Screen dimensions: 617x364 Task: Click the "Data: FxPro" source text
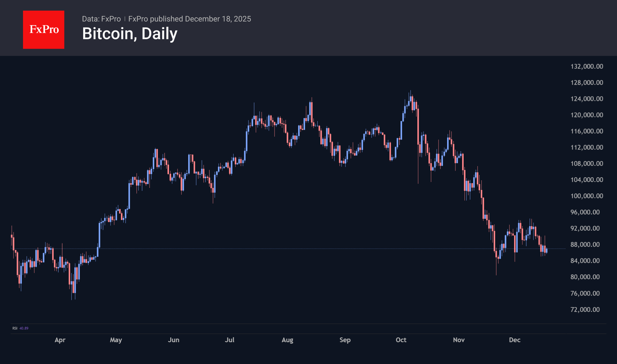click(101, 19)
